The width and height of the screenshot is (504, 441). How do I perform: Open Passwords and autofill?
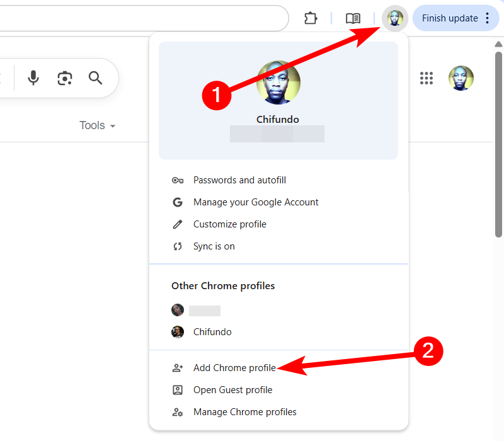click(x=239, y=180)
